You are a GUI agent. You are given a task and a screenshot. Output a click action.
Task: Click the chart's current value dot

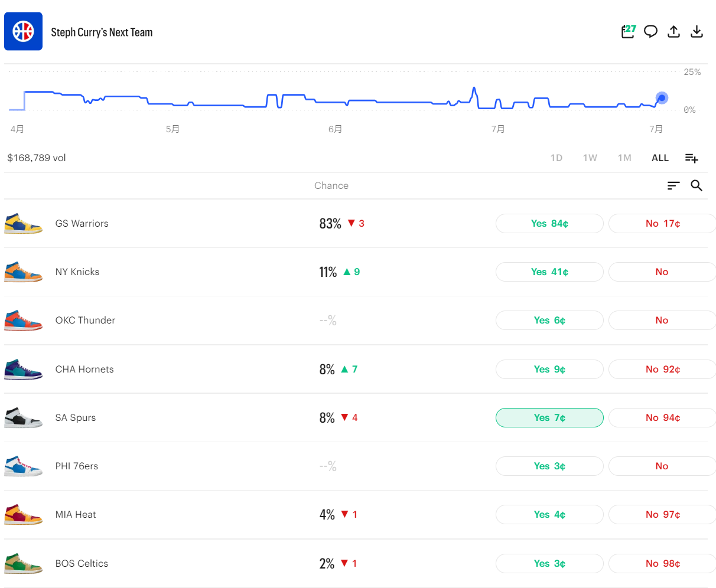662,98
